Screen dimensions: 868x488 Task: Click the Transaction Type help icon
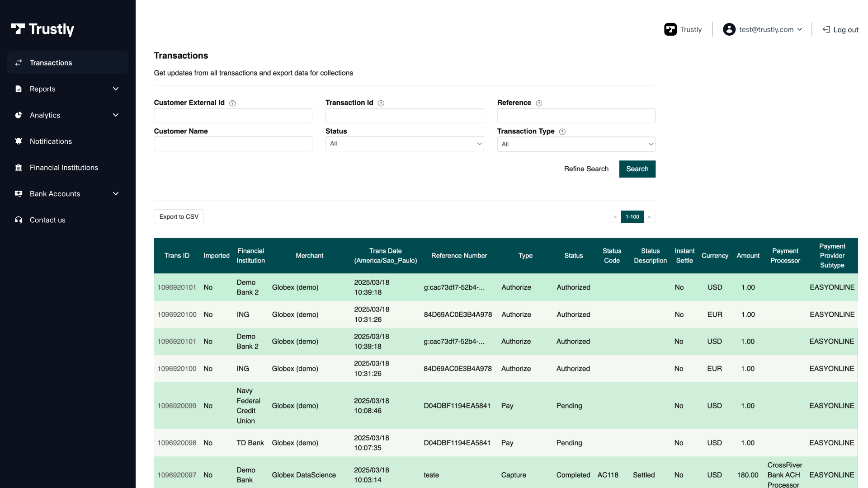tap(562, 132)
